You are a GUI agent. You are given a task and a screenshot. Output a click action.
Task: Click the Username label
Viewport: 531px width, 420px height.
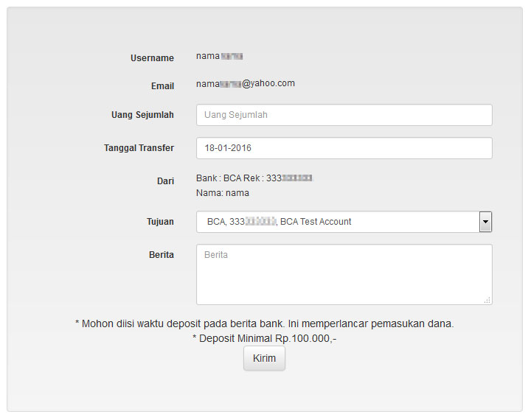(x=152, y=58)
